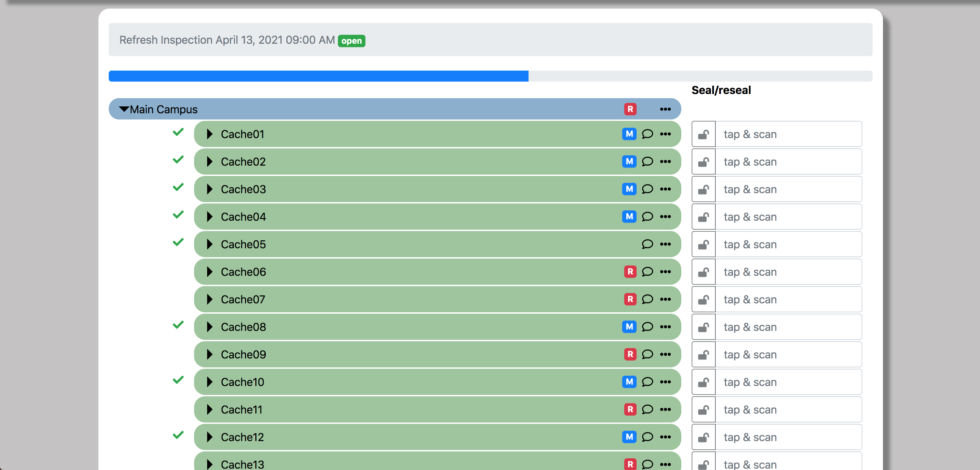Click the unlock icon beside Cache11

click(703, 409)
